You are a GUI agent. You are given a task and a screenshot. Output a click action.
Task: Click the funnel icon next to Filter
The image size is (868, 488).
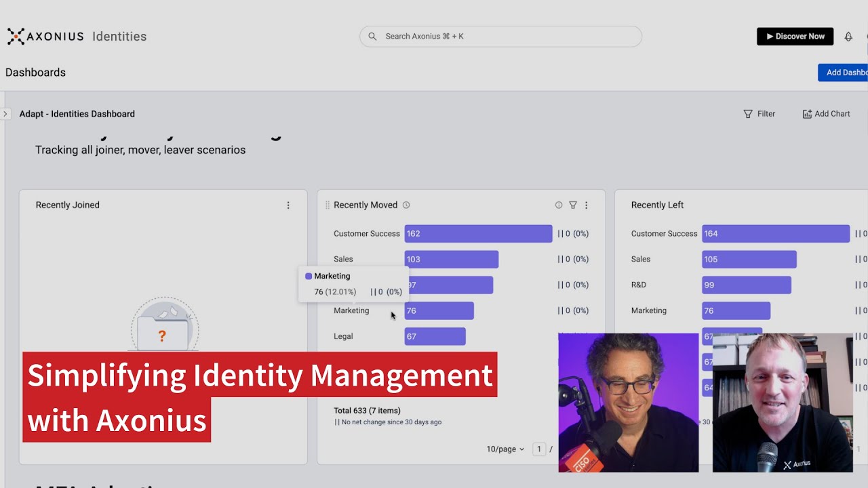[x=748, y=114]
